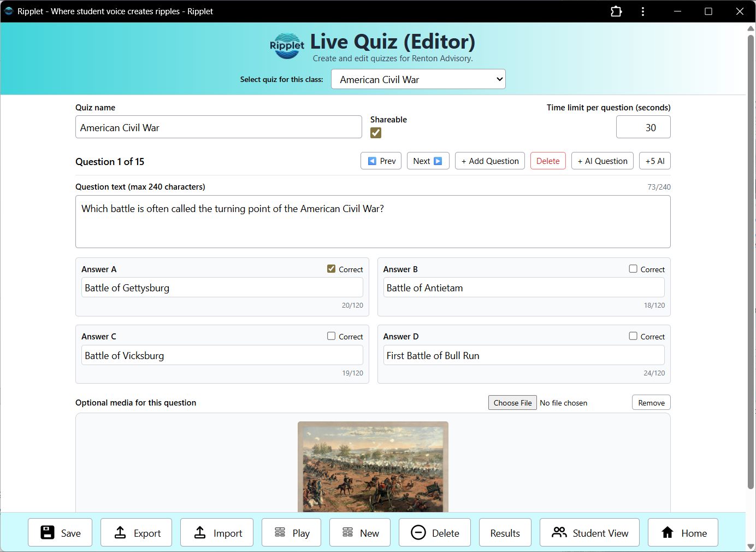The image size is (756, 552).
Task: Click the Home house icon
Action: tap(668, 532)
